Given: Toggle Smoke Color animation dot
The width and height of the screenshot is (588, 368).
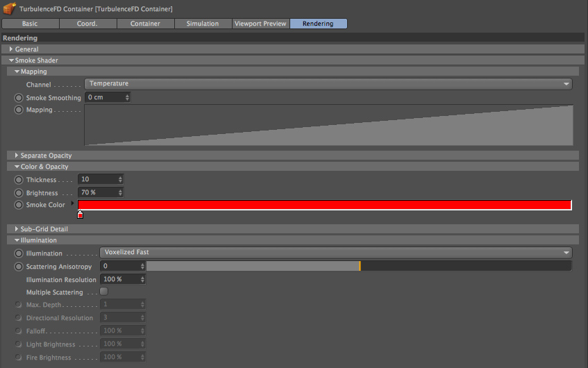Looking at the screenshot, I should [x=19, y=205].
